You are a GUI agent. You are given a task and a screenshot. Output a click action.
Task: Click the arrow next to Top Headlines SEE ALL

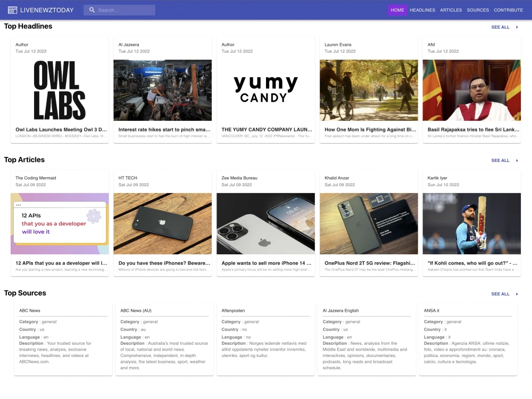517,27
